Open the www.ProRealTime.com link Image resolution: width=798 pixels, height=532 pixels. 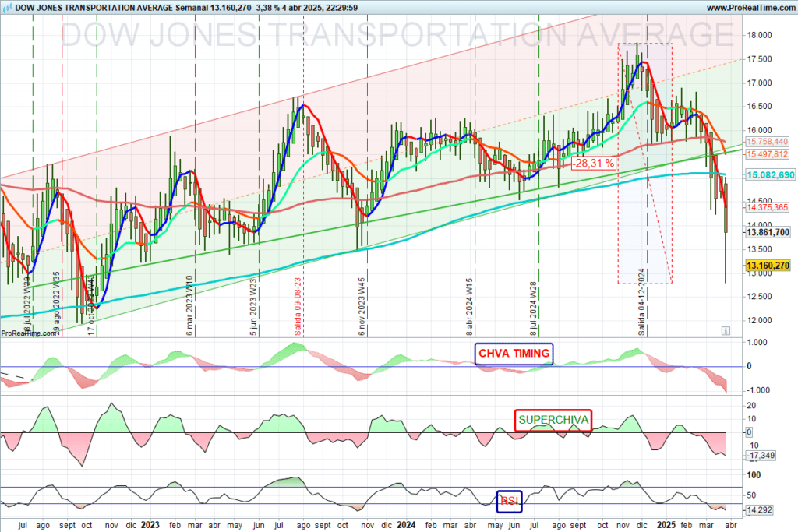point(750,8)
